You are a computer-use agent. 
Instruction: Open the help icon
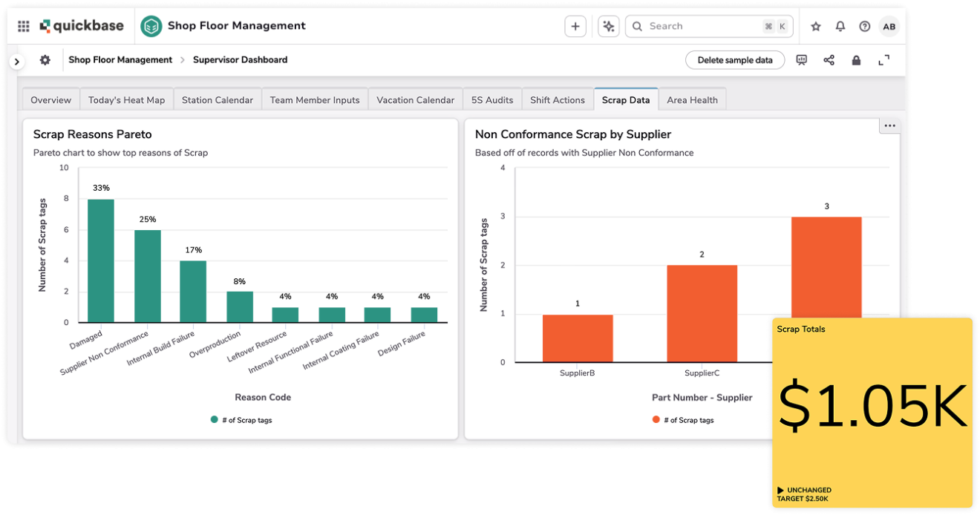tap(864, 25)
